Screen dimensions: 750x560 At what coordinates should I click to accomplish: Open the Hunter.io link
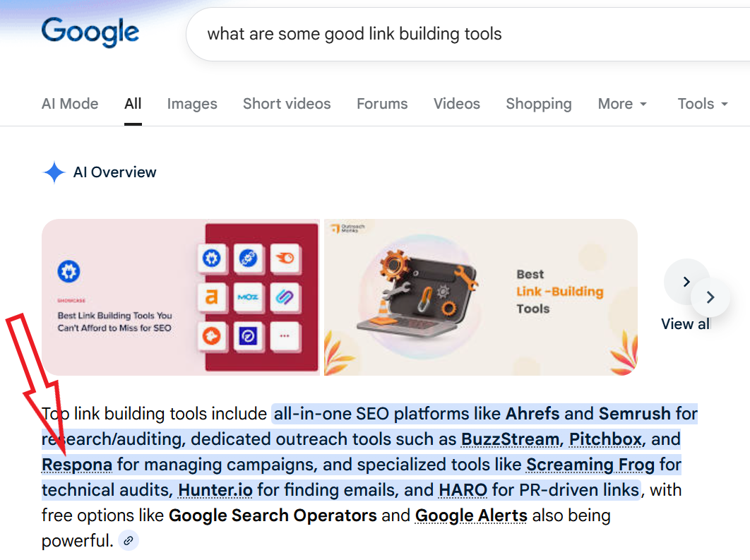click(x=215, y=490)
